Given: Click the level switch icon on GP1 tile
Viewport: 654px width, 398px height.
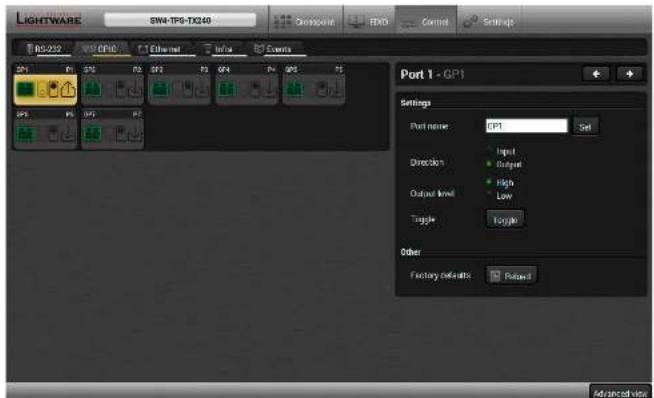Looking at the screenshot, I should click(53, 89).
